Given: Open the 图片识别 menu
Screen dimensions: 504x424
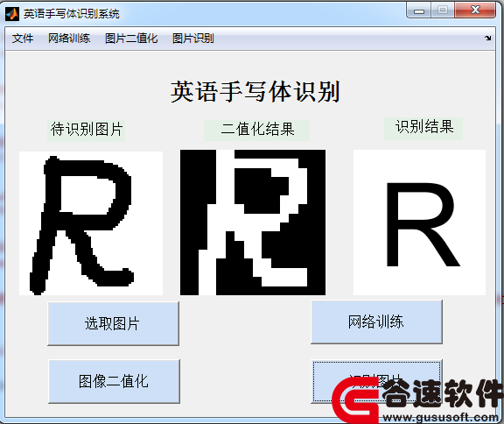Looking at the screenshot, I should click(192, 39).
